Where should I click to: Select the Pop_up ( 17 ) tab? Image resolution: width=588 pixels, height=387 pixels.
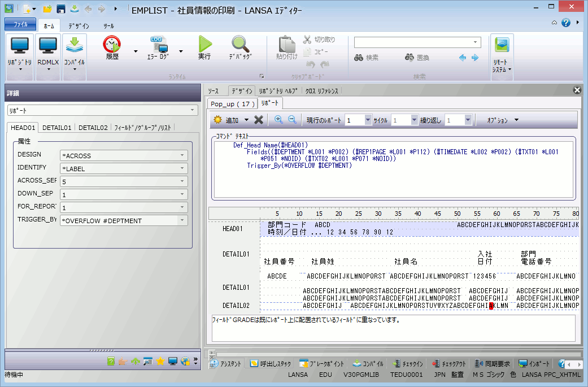pos(233,104)
